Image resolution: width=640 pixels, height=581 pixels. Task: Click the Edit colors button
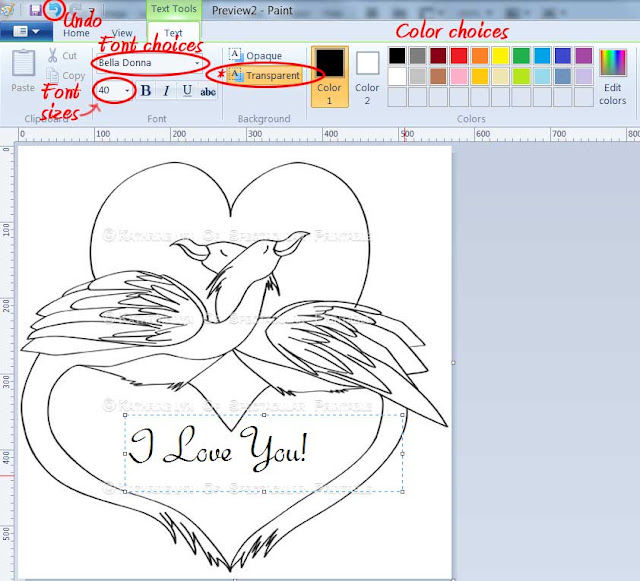613,78
